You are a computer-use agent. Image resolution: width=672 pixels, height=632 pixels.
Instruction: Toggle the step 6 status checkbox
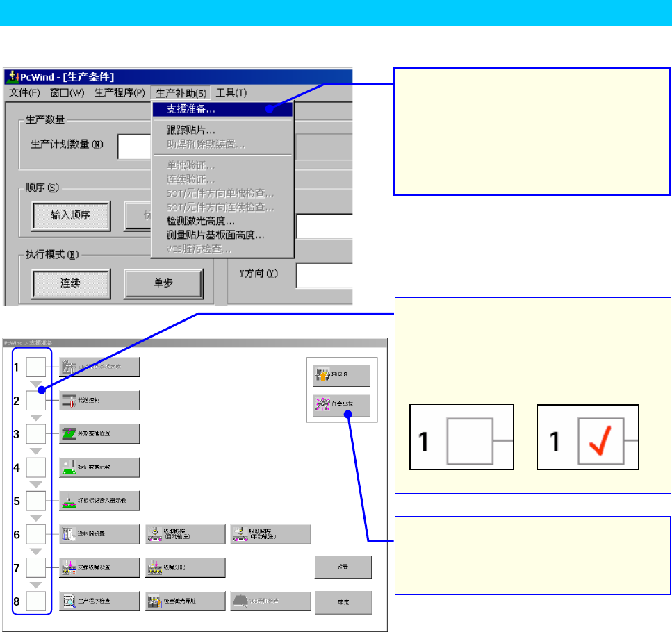coord(36,534)
